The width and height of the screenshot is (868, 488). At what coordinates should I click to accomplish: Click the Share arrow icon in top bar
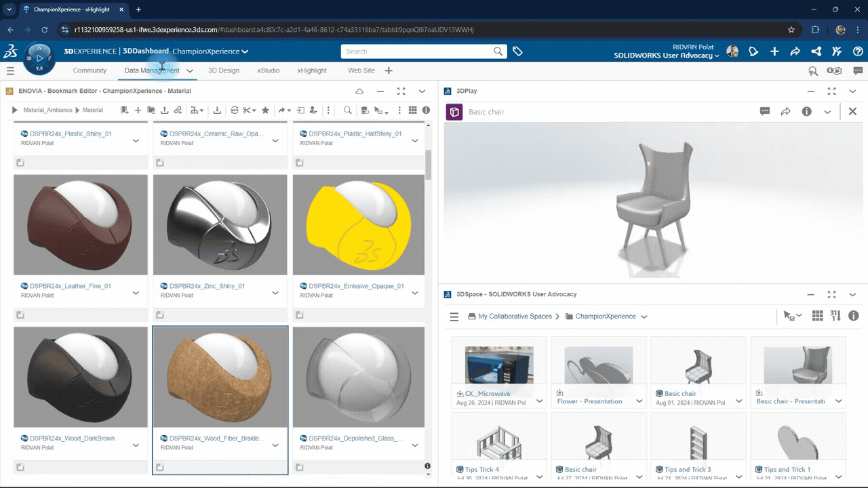[x=795, y=52]
